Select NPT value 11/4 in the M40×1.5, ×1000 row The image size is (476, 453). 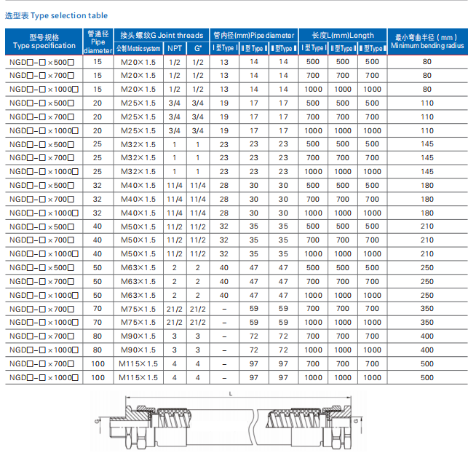pos(175,213)
